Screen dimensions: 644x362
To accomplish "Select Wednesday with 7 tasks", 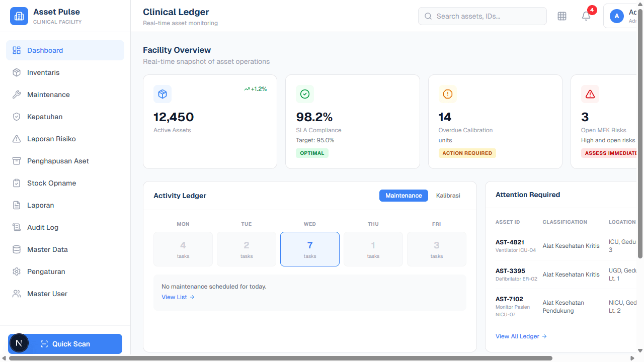I will [310, 249].
